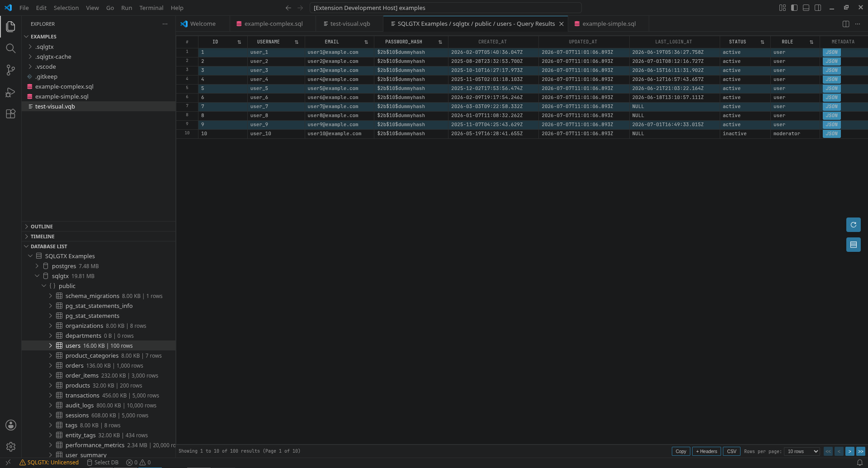Open the Rows per page dropdown
The image size is (868, 468).
pos(802,451)
